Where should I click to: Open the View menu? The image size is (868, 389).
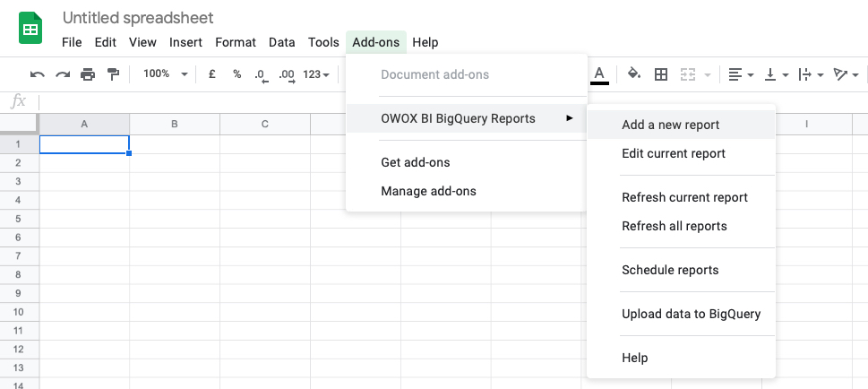pos(142,42)
